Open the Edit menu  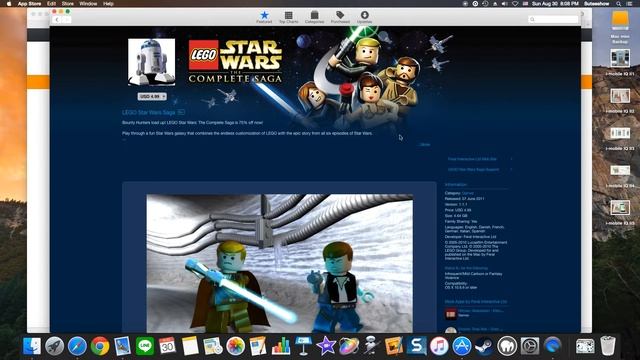point(51,4)
